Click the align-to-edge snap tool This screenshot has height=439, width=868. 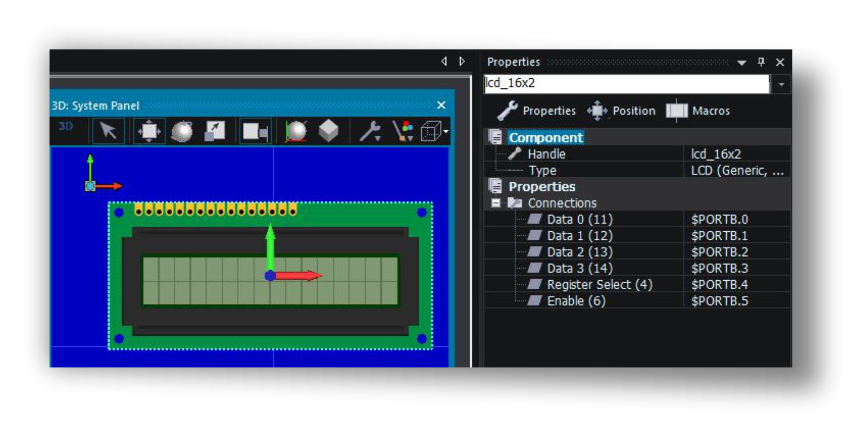(x=255, y=132)
